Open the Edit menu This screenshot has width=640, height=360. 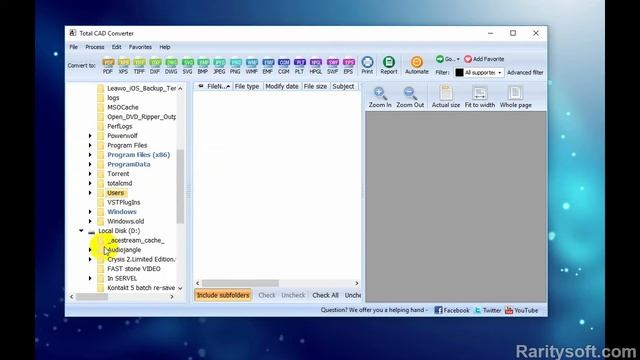pos(116,47)
